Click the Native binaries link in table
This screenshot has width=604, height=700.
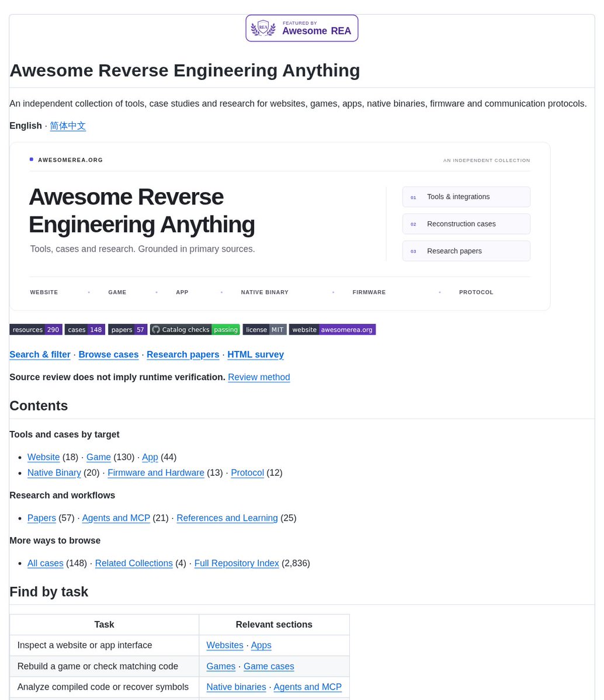[x=236, y=687]
